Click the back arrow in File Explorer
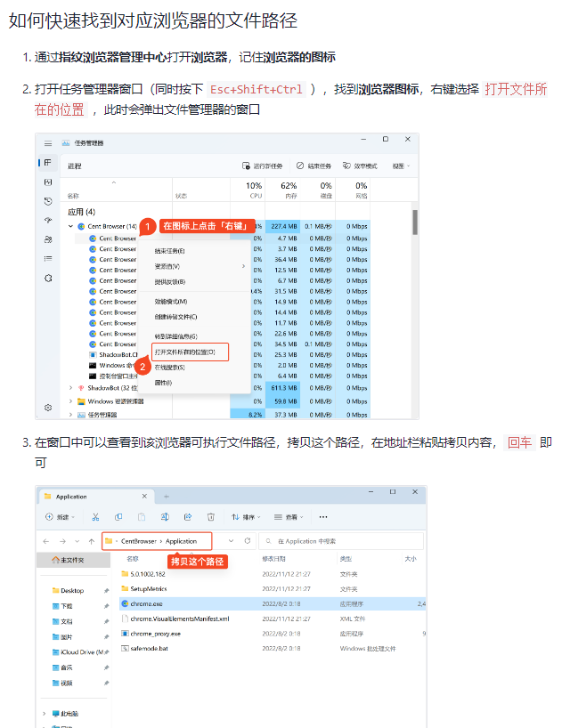 tap(46, 540)
